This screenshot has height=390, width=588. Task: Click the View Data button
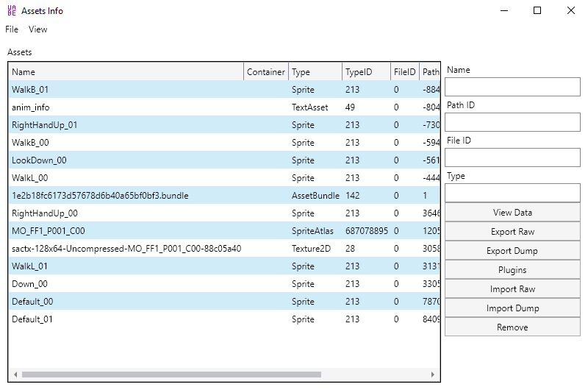[512, 213]
